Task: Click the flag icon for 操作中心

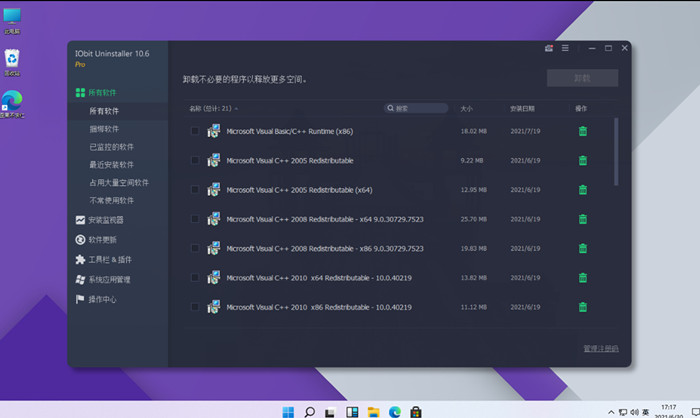Action: point(80,299)
